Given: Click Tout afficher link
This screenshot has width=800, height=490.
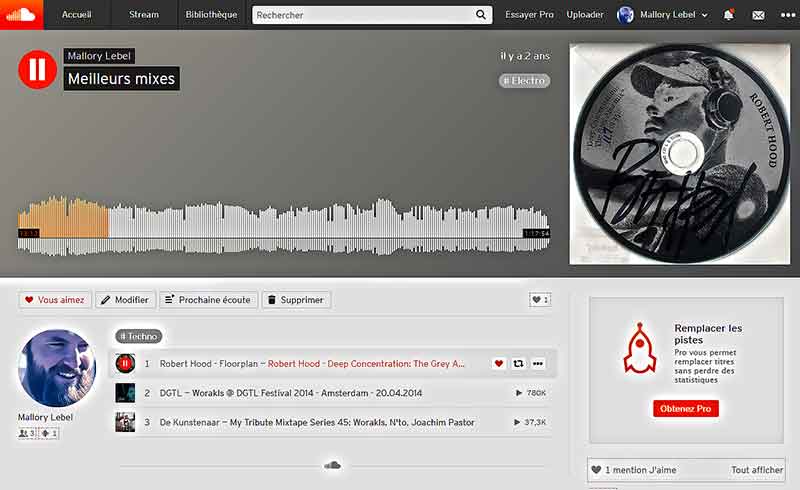Looking at the screenshot, I should coord(757,470).
